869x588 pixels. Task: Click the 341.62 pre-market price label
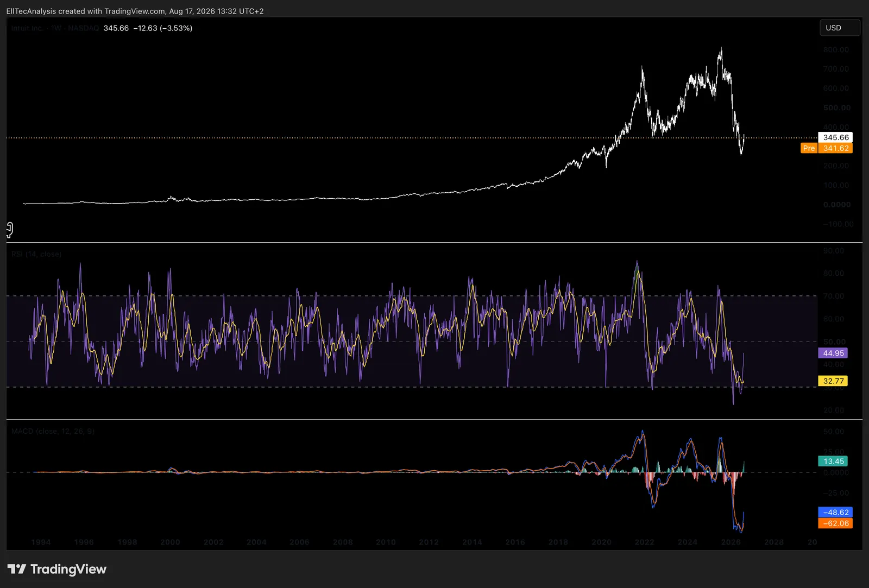(835, 148)
